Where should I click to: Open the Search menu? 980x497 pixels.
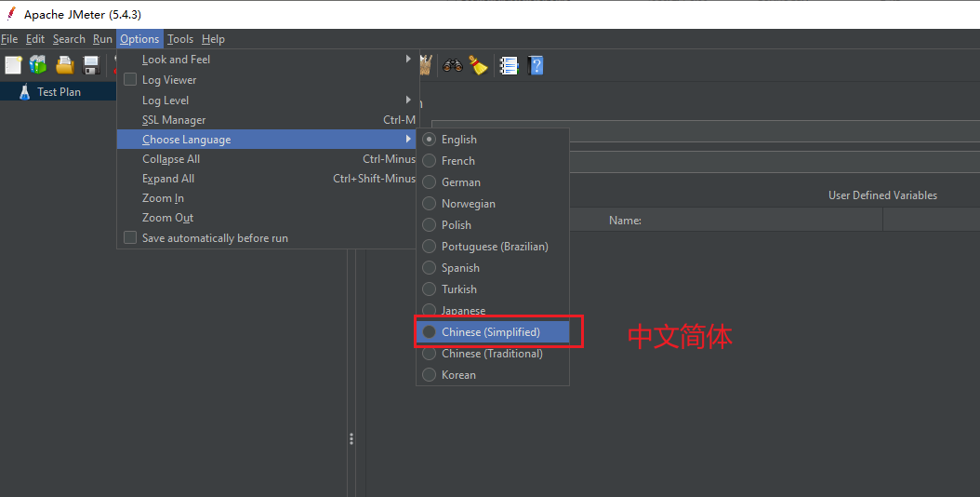[69, 39]
